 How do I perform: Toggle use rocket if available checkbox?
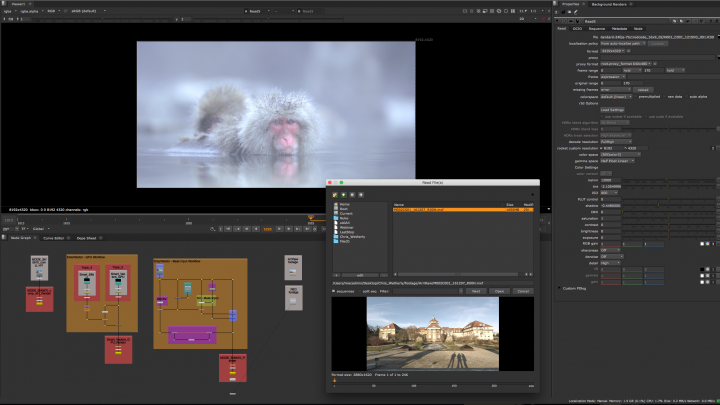click(602, 117)
